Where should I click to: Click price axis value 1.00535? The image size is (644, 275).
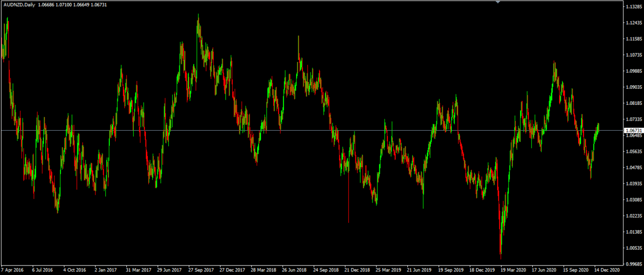coord(633,248)
